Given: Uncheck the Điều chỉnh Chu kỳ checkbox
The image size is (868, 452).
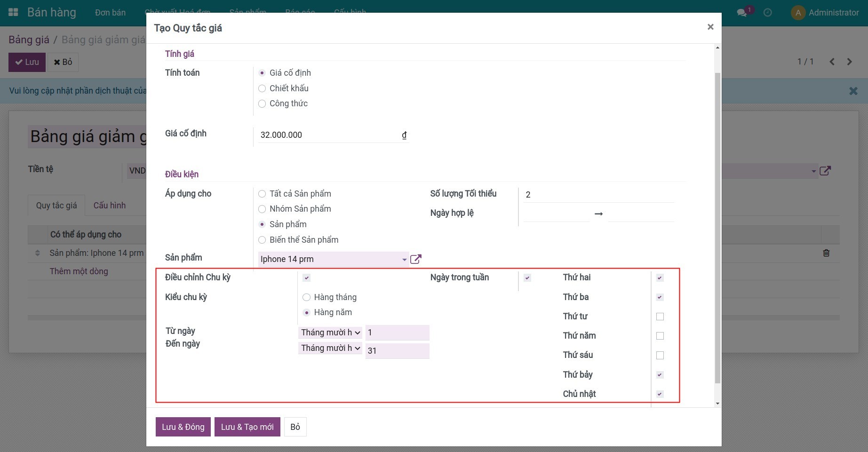Looking at the screenshot, I should (306, 278).
